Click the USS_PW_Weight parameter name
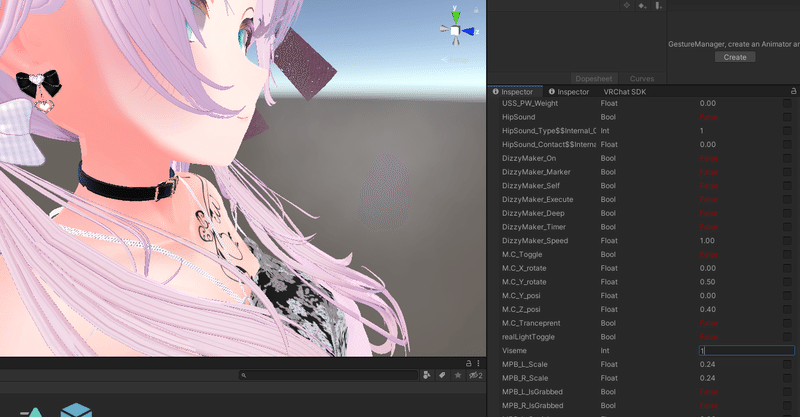This screenshot has height=417, width=800. (530, 103)
